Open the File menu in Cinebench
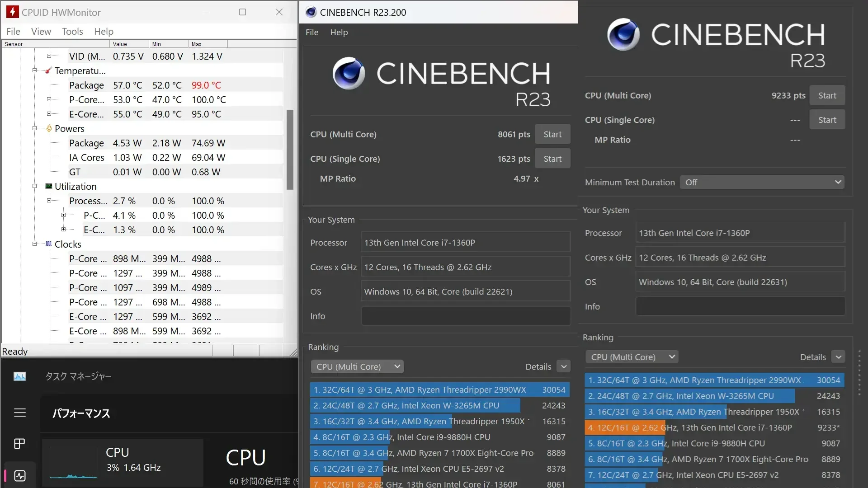The image size is (868, 488). (312, 32)
